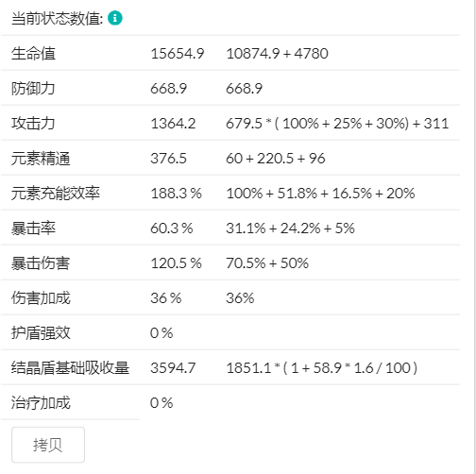Image resolution: width=476 pixels, height=474 pixels.
Task: Click the 当前状态数值 heading text
Action: point(58,18)
